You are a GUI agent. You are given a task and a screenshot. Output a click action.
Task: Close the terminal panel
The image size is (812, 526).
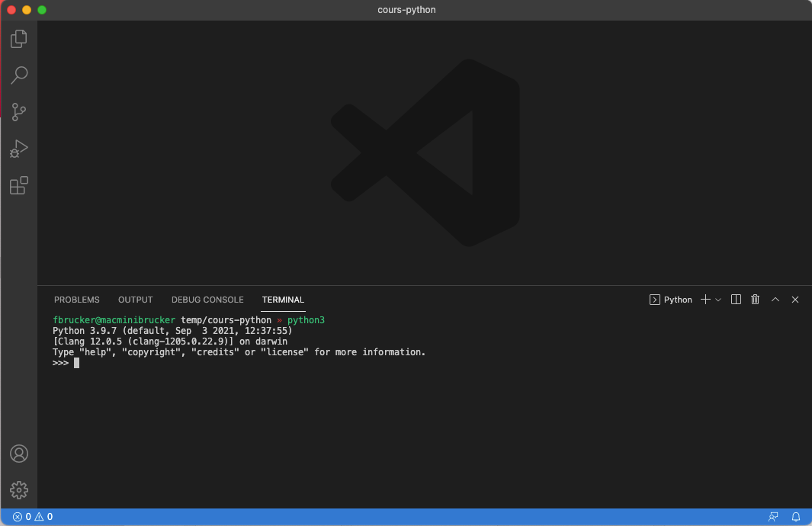coord(795,300)
